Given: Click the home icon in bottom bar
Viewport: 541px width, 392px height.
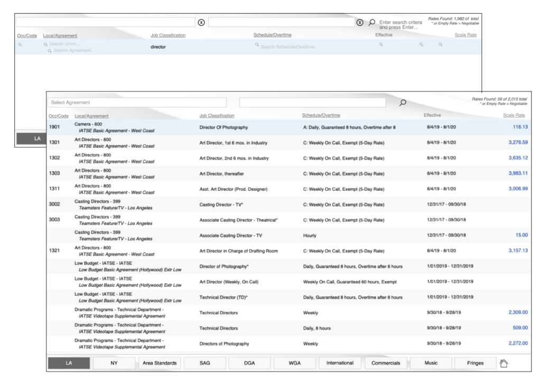Looking at the screenshot, I should (x=503, y=363).
